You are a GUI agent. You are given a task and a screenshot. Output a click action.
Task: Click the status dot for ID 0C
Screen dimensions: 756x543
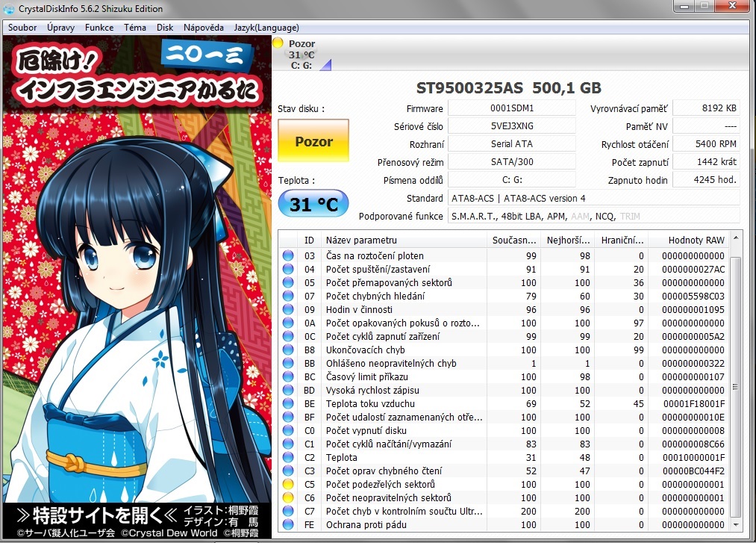click(288, 336)
